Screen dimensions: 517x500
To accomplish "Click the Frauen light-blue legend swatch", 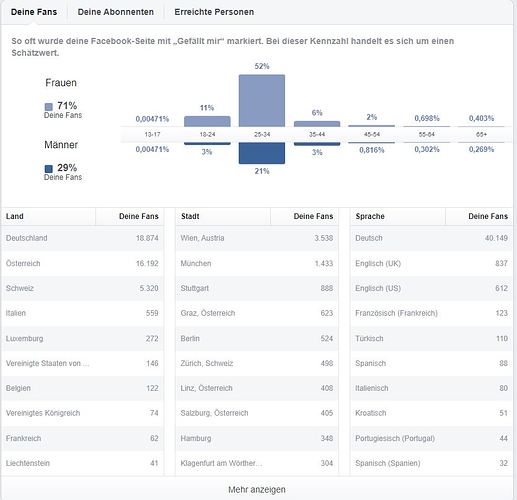I will 49,107.
